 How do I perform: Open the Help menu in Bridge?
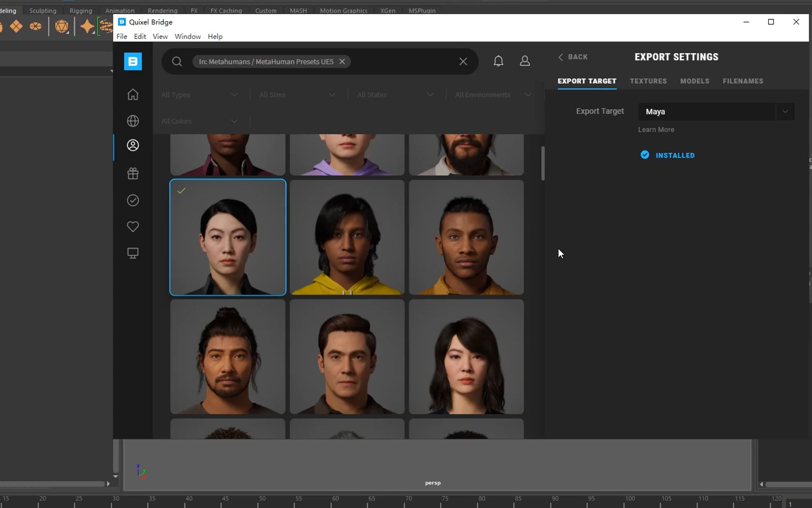[x=215, y=36]
